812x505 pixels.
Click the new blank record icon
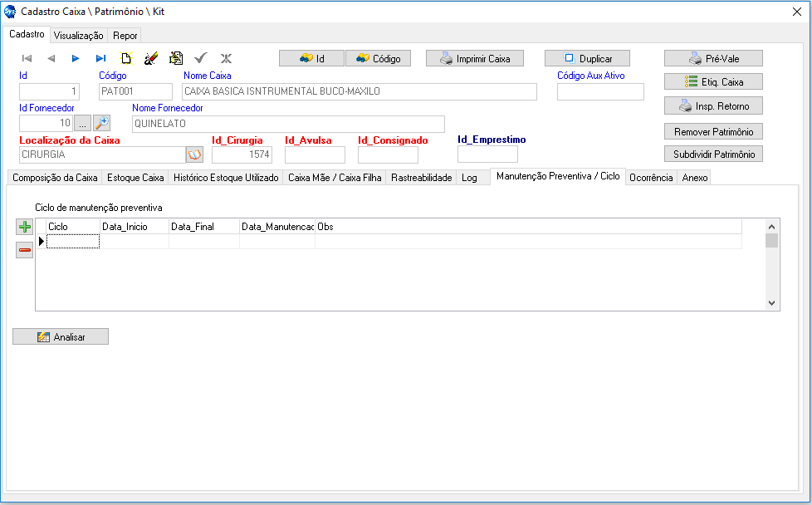coord(126,58)
